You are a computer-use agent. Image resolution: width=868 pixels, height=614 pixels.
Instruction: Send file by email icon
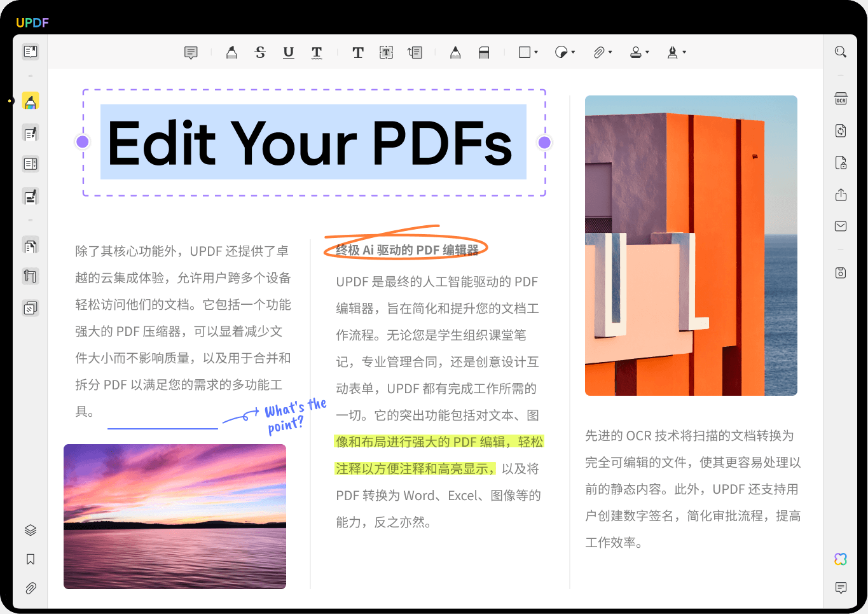pyautogui.click(x=841, y=226)
